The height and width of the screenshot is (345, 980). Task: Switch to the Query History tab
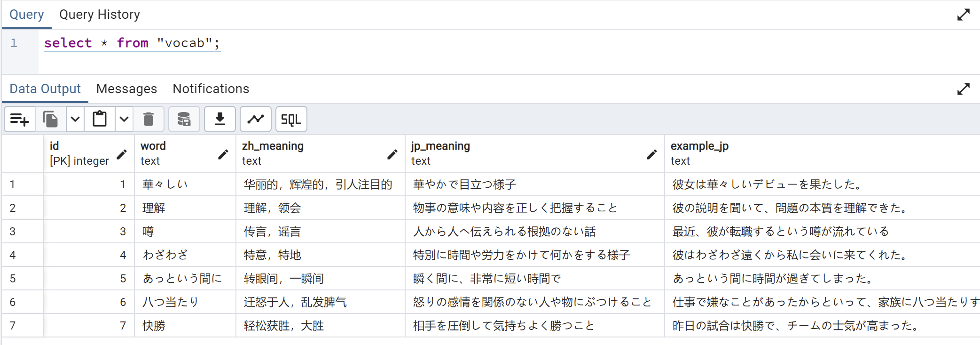[x=100, y=15]
